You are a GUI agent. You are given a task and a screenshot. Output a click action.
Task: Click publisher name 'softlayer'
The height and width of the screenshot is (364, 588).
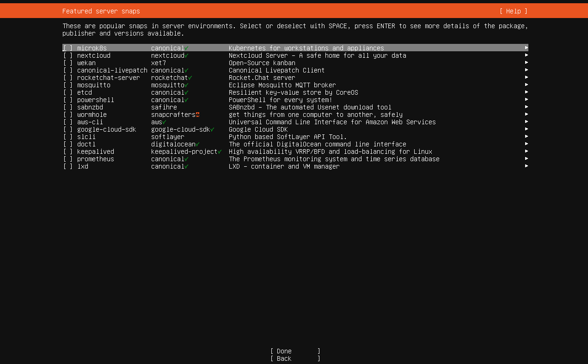tap(168, 137)
